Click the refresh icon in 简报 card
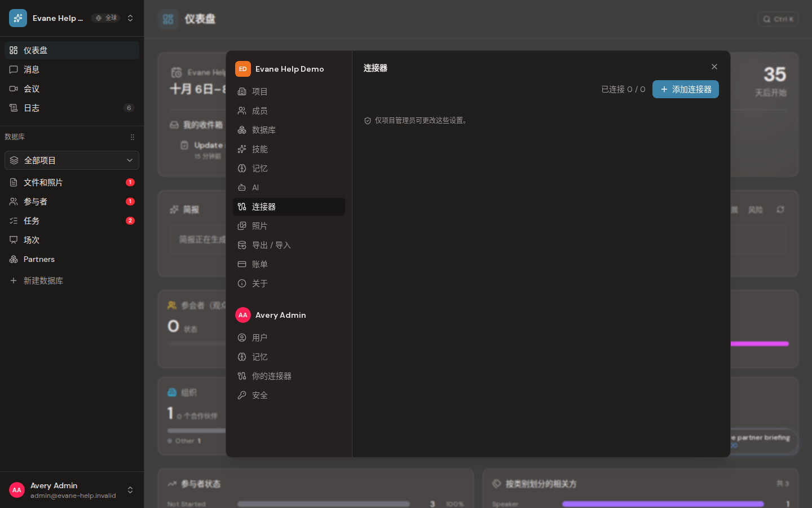This screenshot has width=812, height=508. click(780, 209)
